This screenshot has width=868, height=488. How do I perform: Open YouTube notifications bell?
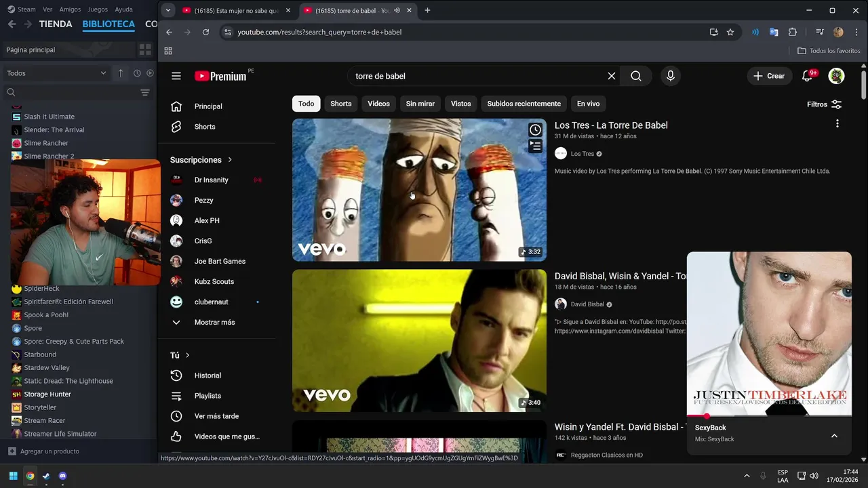[x=807, y=76]
